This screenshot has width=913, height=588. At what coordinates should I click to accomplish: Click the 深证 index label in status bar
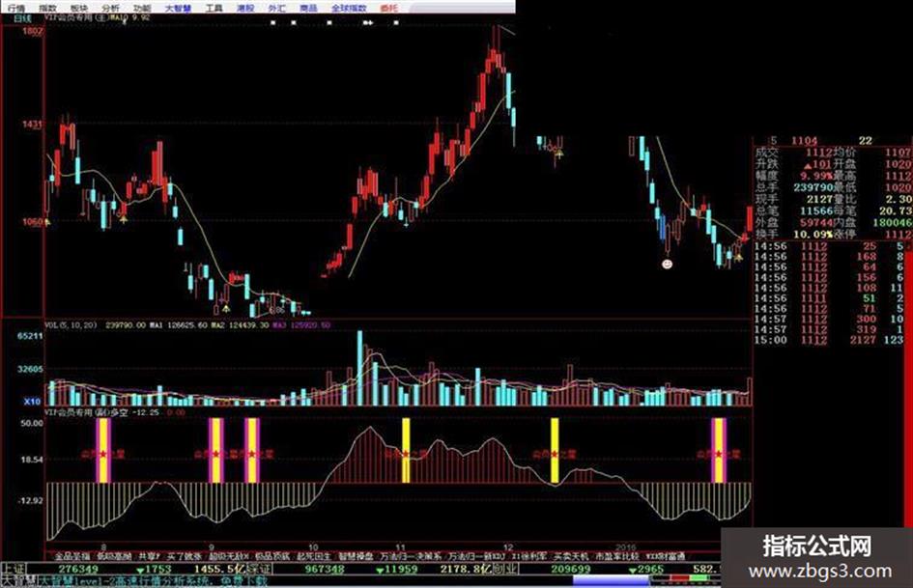point(259,569)
